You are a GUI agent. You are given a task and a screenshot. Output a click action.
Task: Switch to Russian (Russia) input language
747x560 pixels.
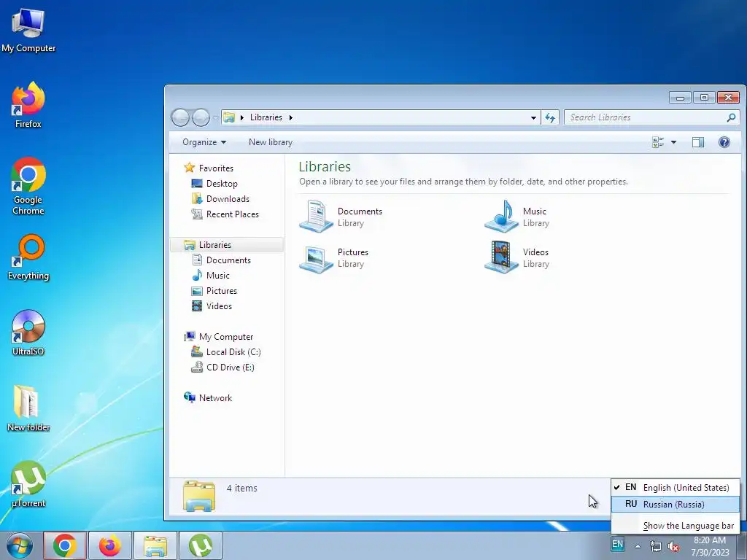tap(675, 505)
